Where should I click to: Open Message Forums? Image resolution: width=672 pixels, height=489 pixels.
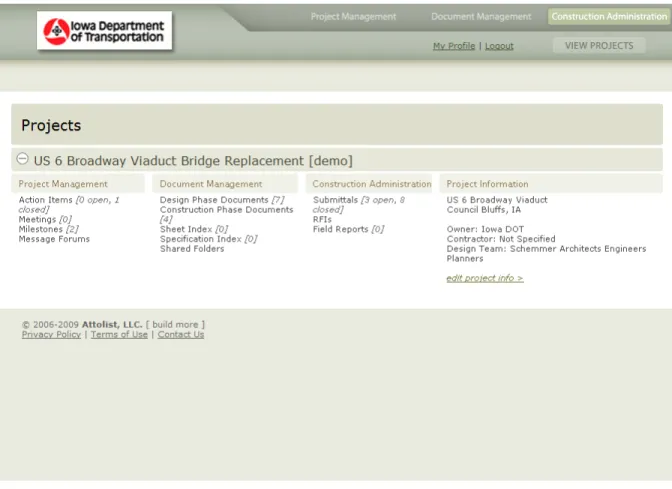coord(54,239)
